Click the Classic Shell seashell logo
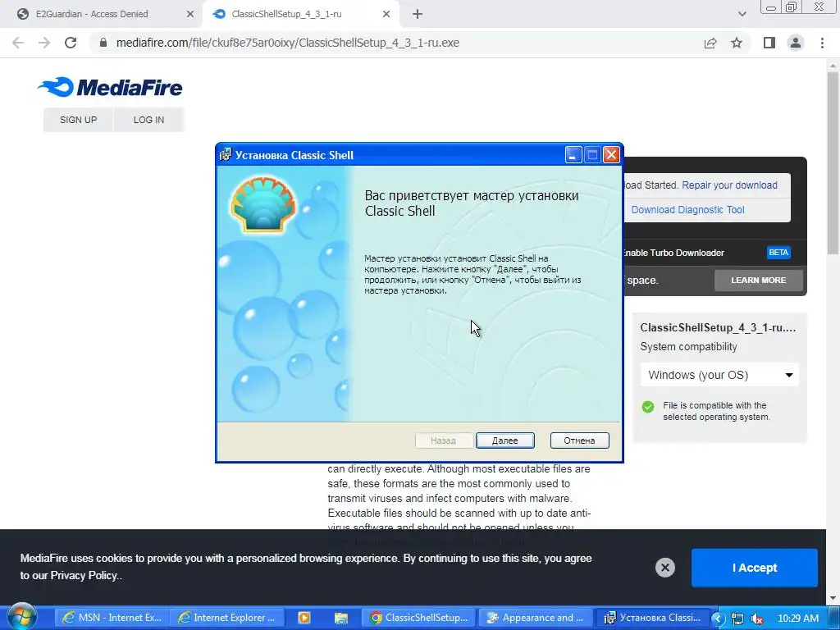840x630 pixels. click(263, 204)
